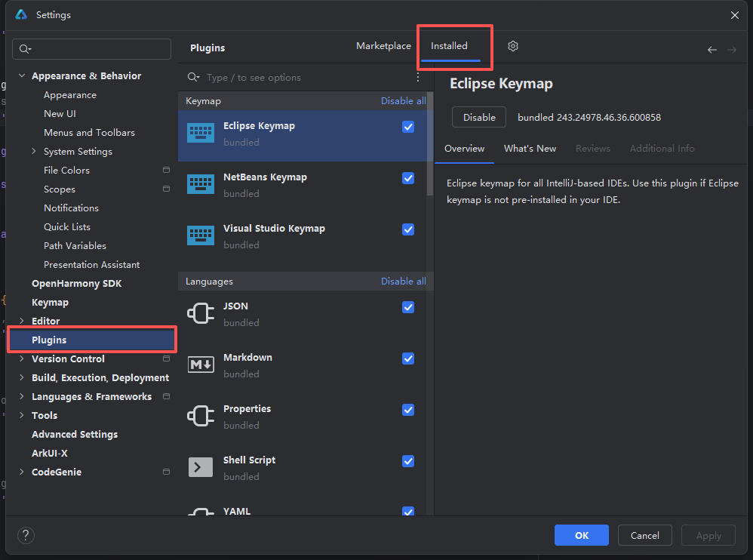The image size is (753, 560).
Task: Click the plugin list vertical scrollbar
Action: [430, 144]
